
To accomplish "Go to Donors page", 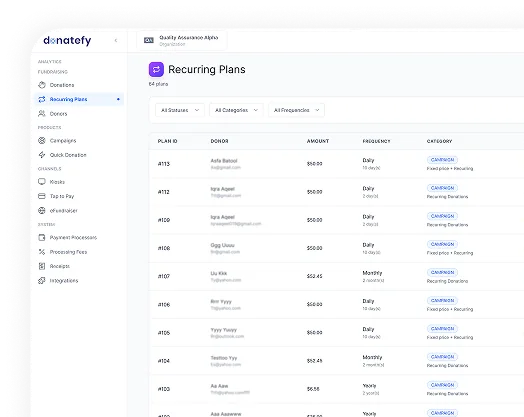I will pos(58,114).
